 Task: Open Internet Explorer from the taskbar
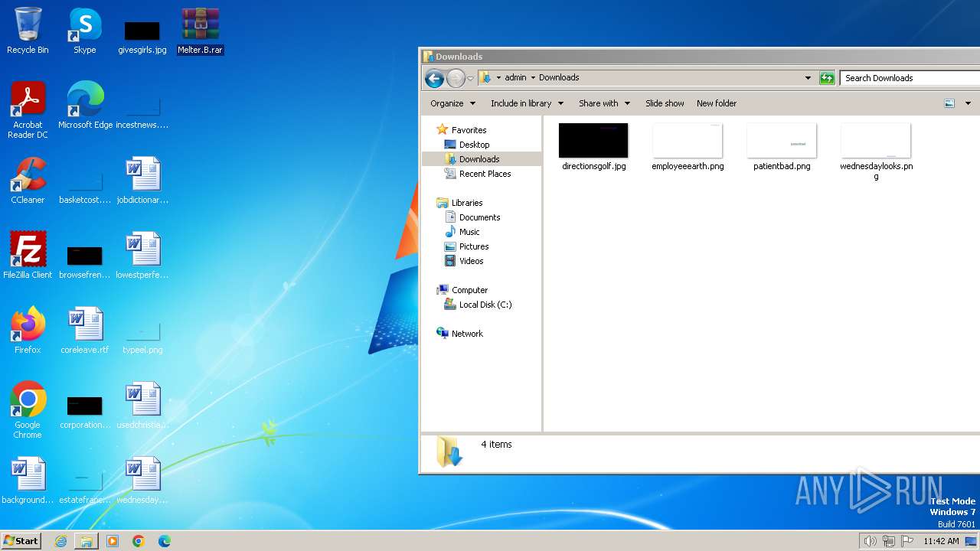[x=60, y=541]
